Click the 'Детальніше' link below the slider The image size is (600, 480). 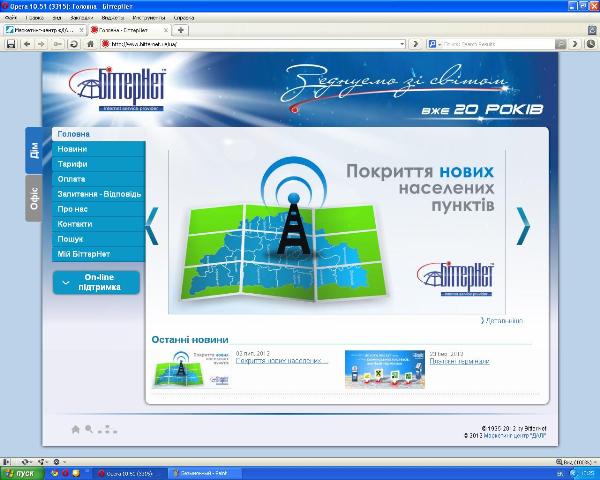pos(502,321)
